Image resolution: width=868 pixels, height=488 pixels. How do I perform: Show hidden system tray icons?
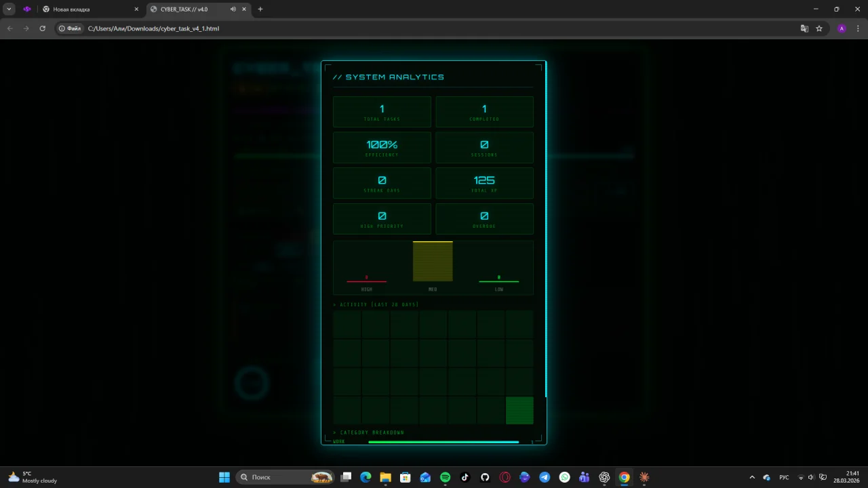pyautogui.click(x=752, y=477)
